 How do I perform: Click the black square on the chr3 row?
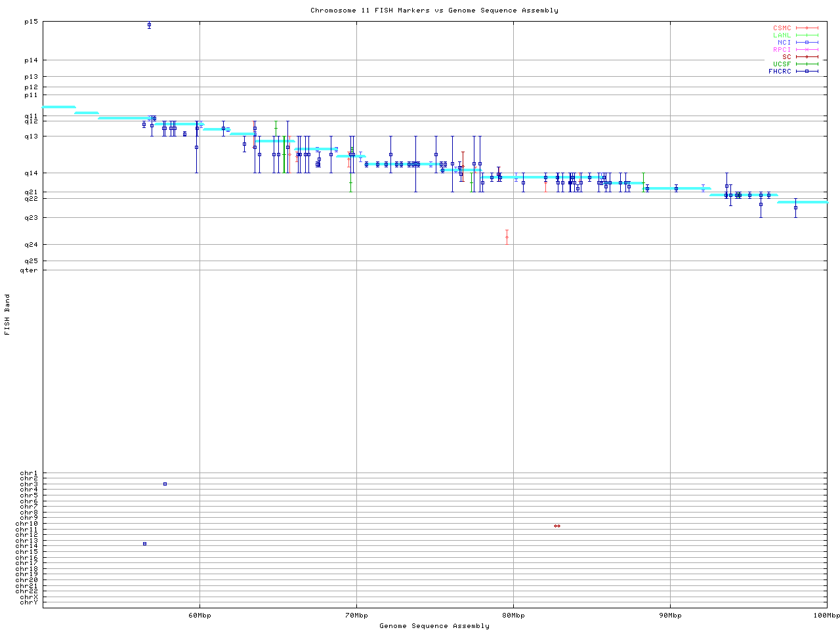point(165,484)
